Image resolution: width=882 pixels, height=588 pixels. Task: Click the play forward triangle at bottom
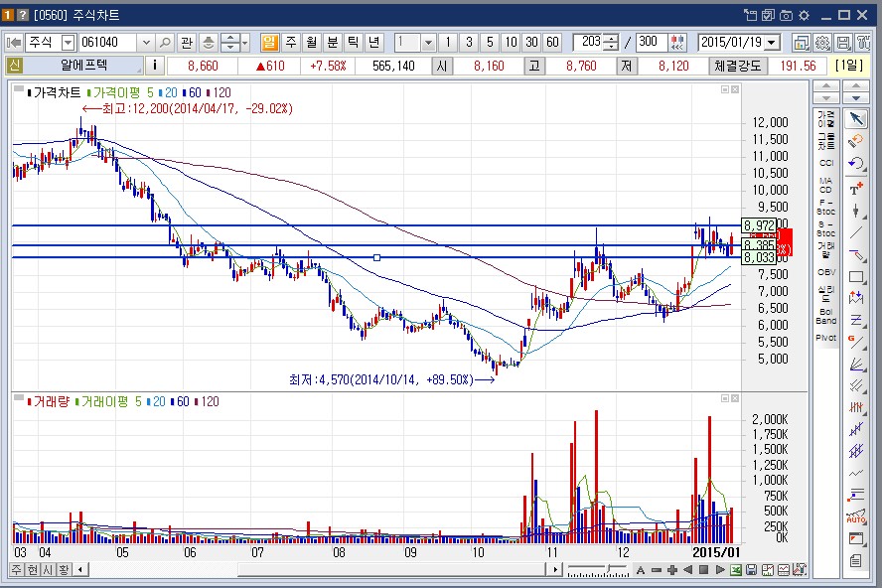pos(720,570)
